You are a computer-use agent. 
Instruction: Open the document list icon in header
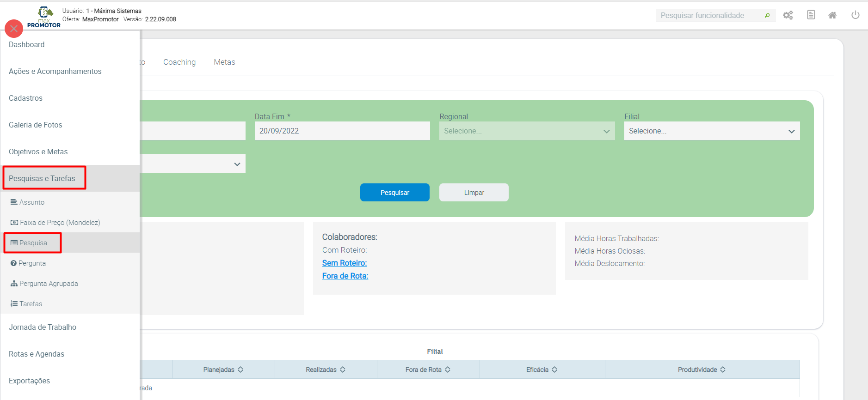811,15
